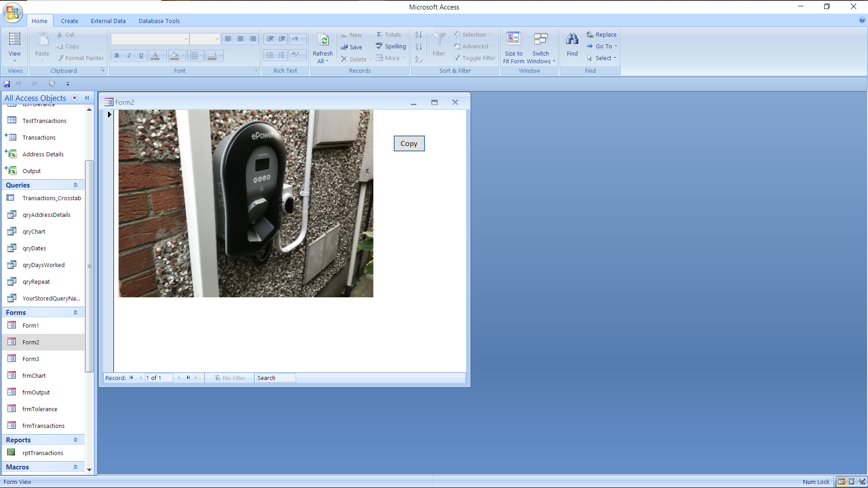Image resolution: width=868 pixels, height=488 pixels.
Task: Click the Clear All Sorts icon
Action: [419, 59]
